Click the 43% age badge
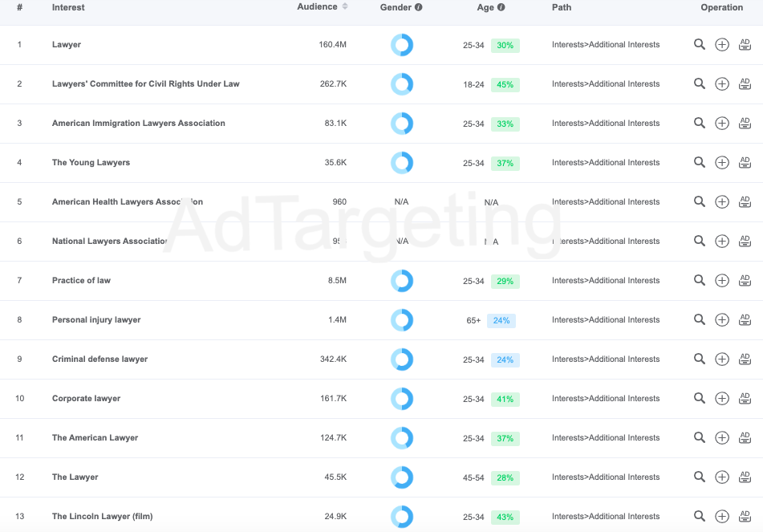The height and width of the screenshot is (532, 763). pos(505,518)
